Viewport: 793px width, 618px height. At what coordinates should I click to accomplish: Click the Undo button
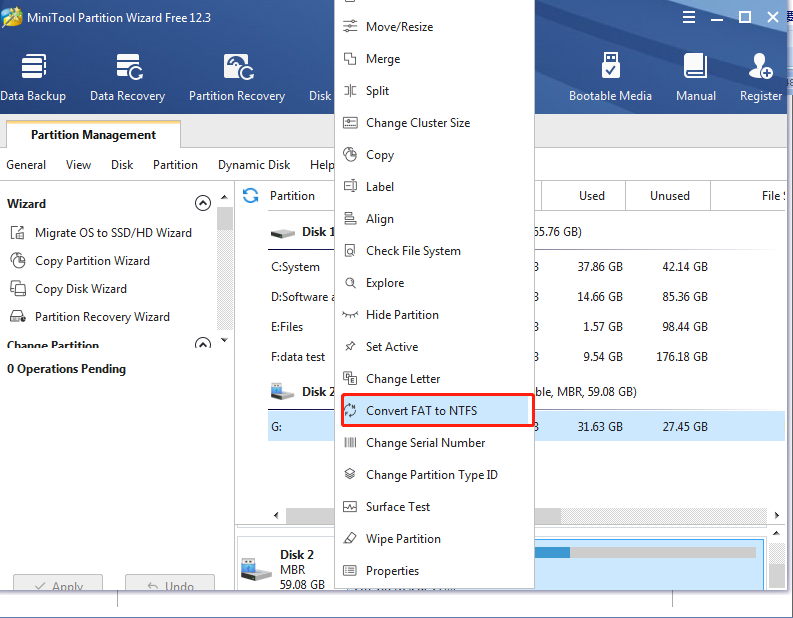(x=170, y=583)
